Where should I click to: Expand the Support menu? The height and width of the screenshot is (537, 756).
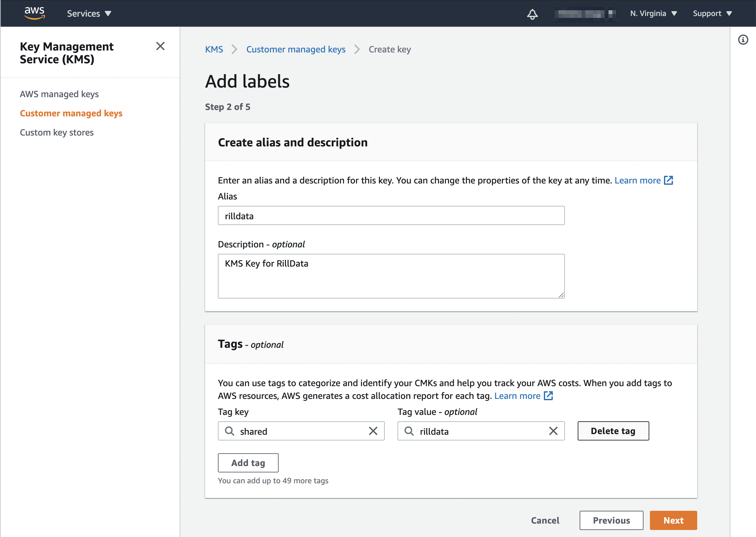pyautogui.click(x=712, y=13)
